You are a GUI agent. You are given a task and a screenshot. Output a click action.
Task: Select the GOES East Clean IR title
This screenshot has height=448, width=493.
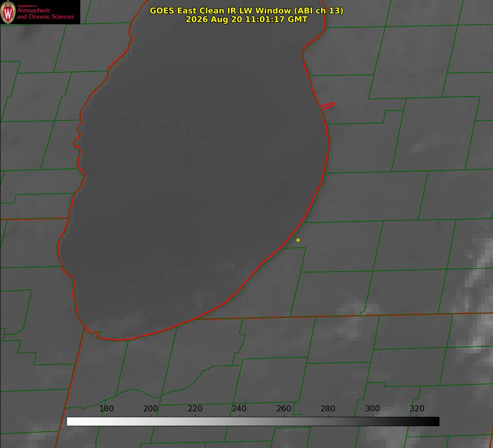click(247, 10)
